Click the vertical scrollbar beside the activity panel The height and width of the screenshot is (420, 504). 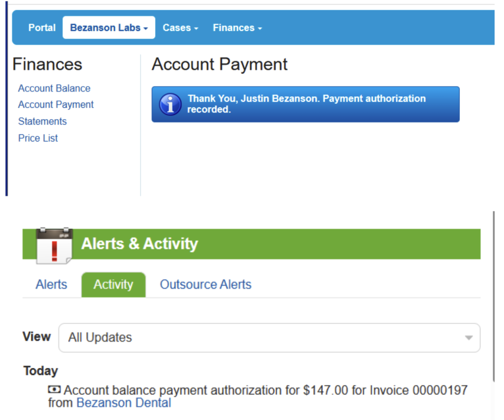point(493,295)
